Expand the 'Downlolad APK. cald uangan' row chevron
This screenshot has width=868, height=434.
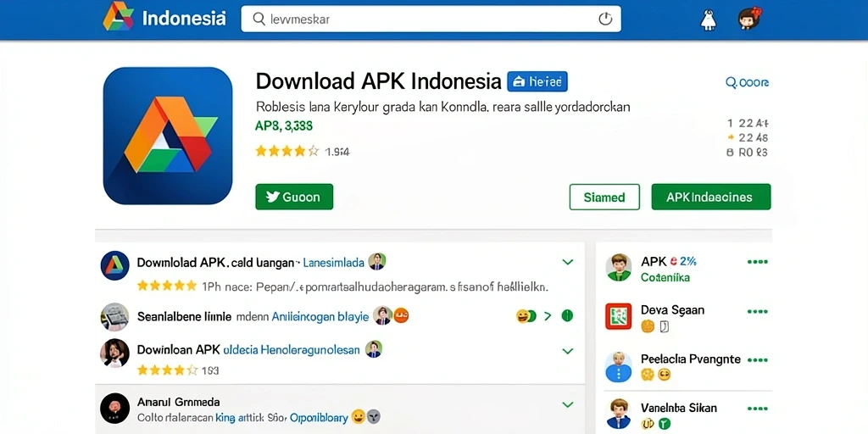click(x=567, y=262)
